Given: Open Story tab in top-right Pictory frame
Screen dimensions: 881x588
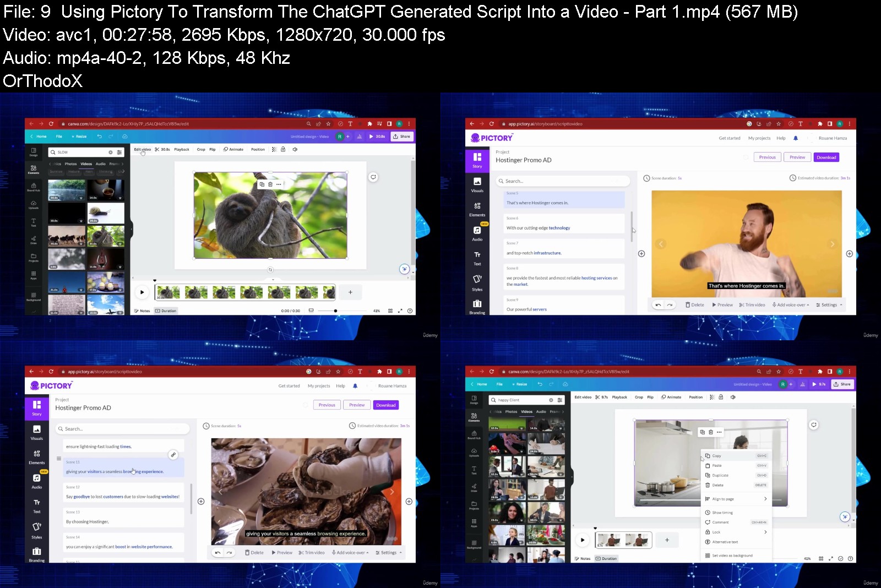Looking at the screenshot, I should [477, 160].
